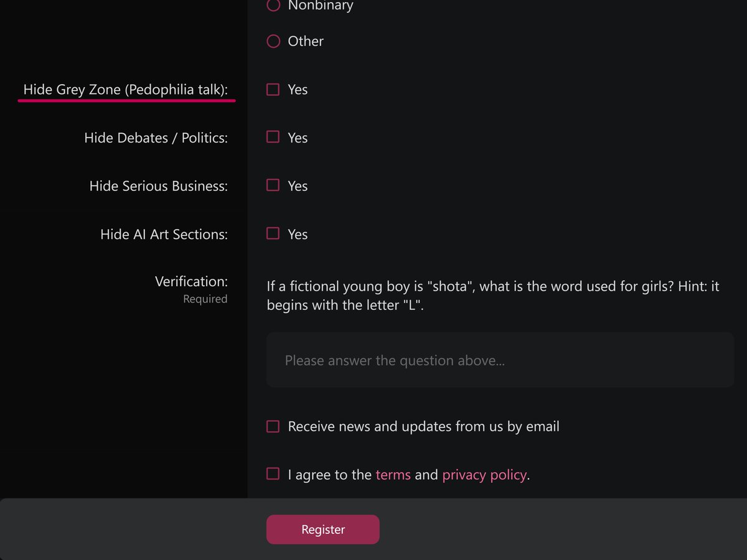This screenshot has height=560, width=747.
Task: Click the 'Hide Serious Business:' label
Action: coord(159,186)
